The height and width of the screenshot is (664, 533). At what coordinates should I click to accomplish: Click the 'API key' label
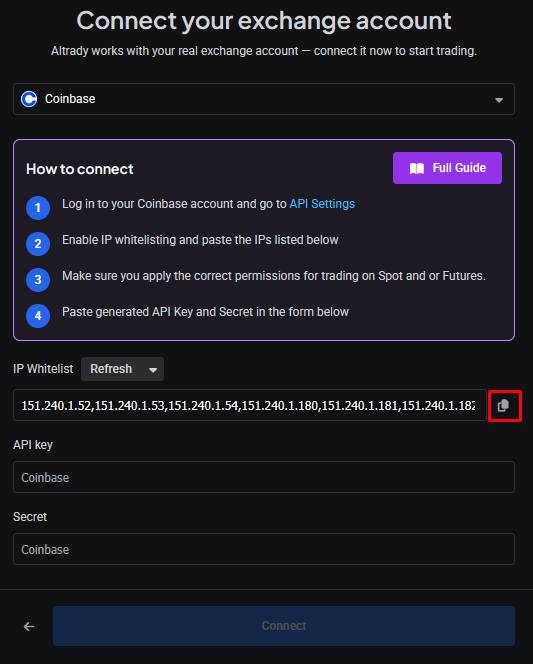pyautogui.click(x=33, y=445)
